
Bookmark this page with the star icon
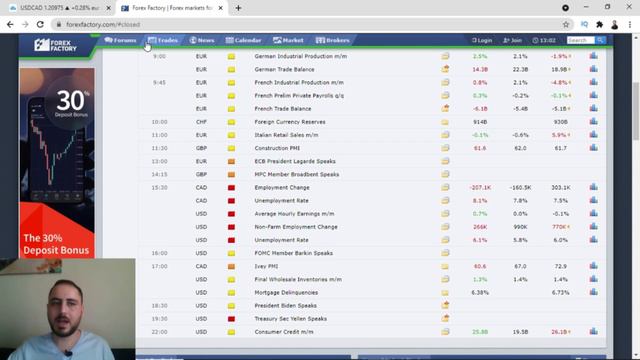[566, 24]
